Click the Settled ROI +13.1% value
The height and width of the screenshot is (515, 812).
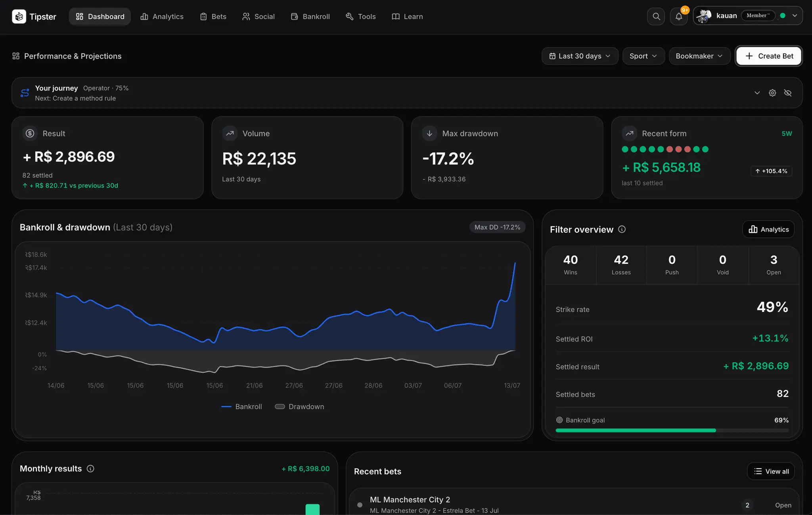pos(770,338)
